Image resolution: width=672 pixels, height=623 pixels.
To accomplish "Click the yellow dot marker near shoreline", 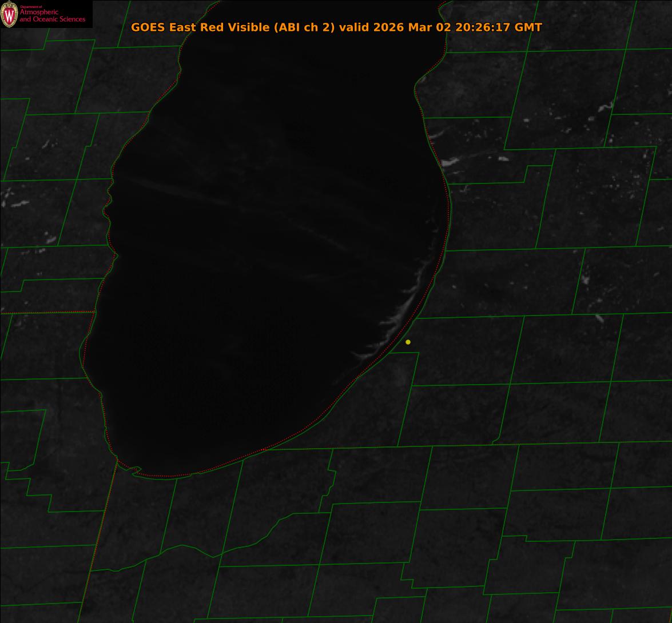I will 408,342.
